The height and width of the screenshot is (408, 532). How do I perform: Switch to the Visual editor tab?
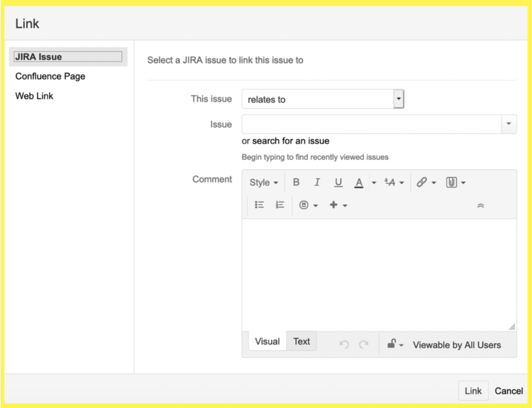267,341
